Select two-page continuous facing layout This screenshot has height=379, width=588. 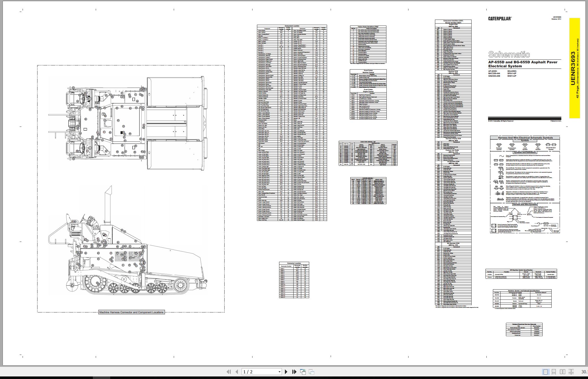pos(571,372)
